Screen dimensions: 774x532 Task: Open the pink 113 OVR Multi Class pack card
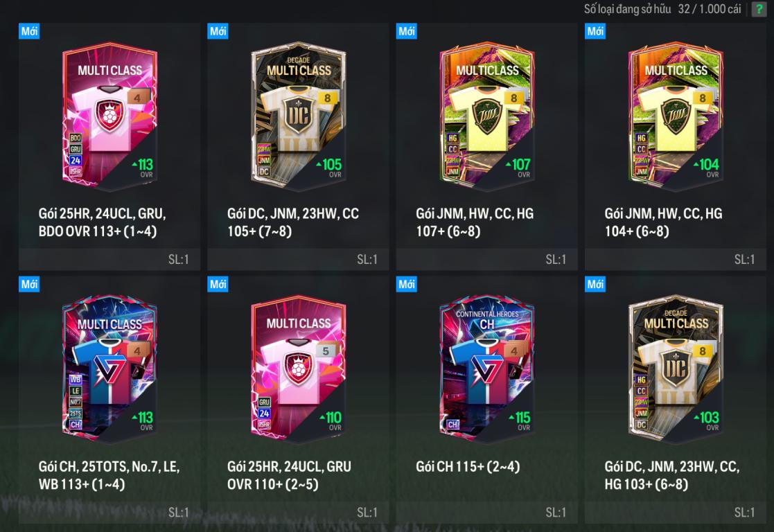click(110, 116)
